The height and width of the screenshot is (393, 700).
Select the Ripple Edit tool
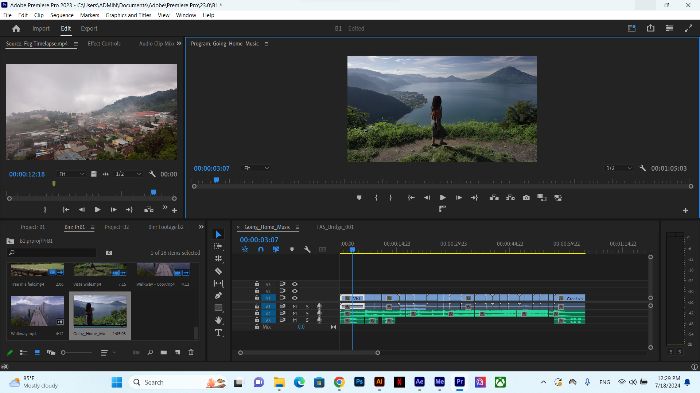(218, 259)
